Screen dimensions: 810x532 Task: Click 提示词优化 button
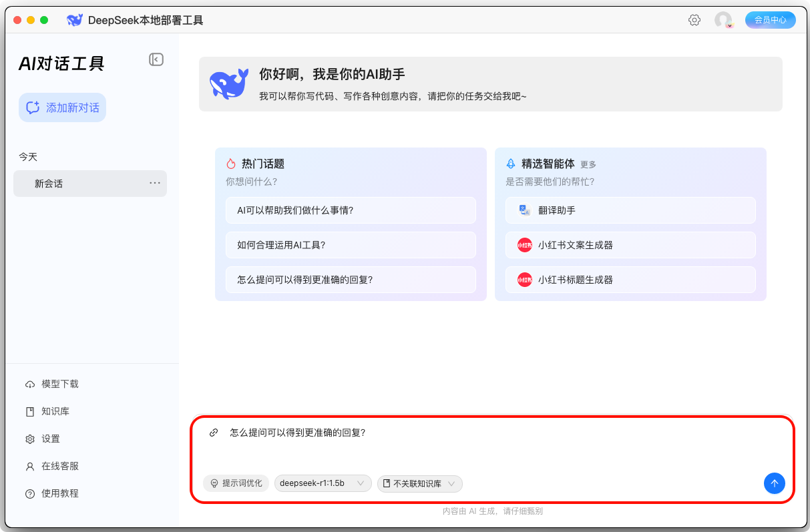(236, 483)
